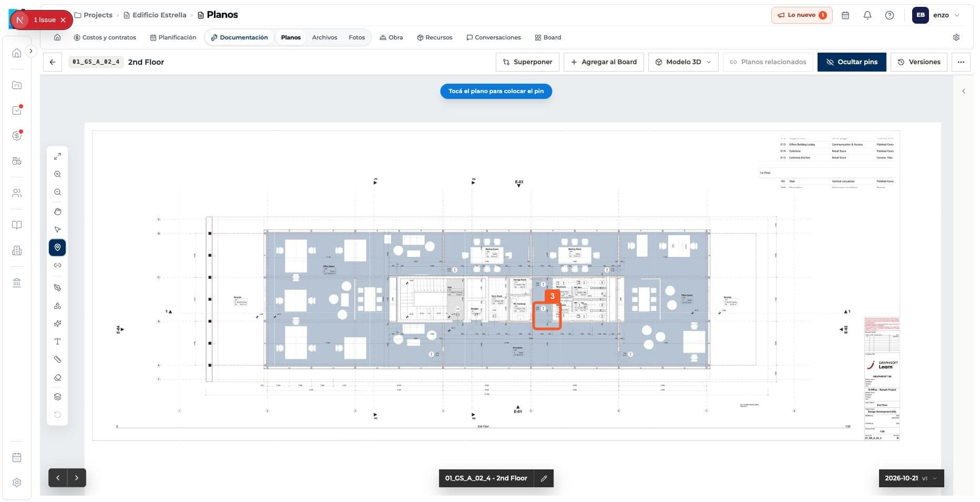Go to previous sheet arrow
The width and height of the screenshot is (980, 502).
58,478
